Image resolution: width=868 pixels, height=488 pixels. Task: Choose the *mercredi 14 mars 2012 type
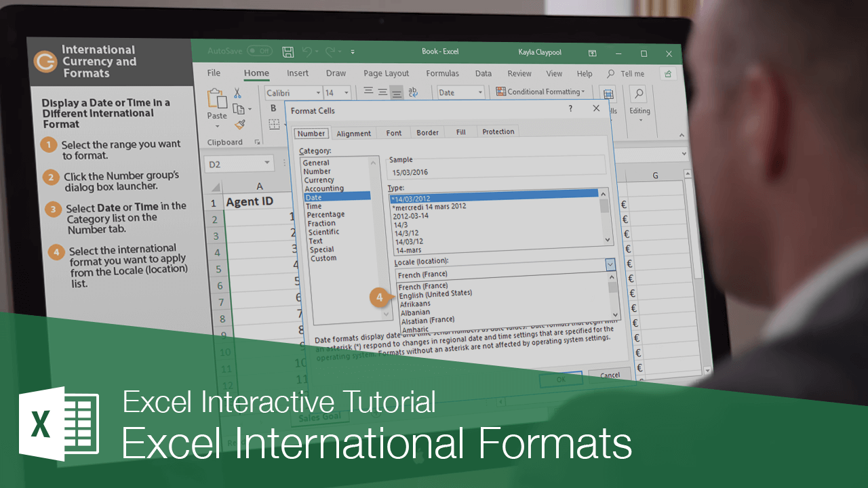click(x=429, y=206)
